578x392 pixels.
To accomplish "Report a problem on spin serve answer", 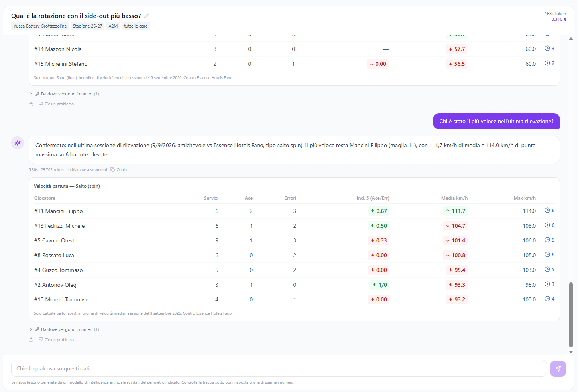I will tap(56, 340).
